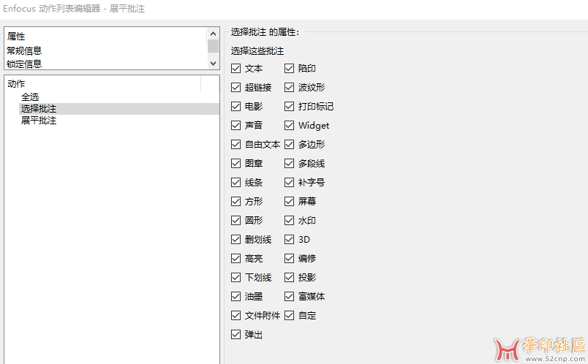Uncheck the 波纹形 checkbox

(x=289, y=87)
